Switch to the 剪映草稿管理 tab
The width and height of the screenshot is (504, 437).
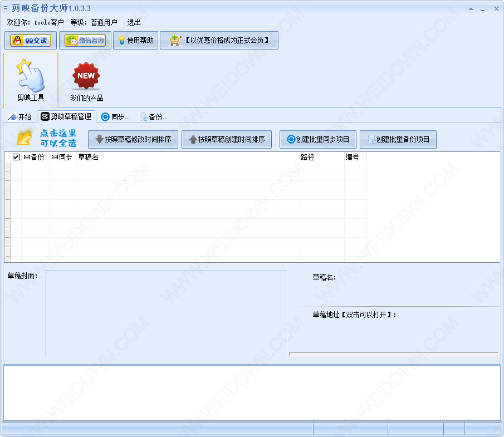(66, 117)
